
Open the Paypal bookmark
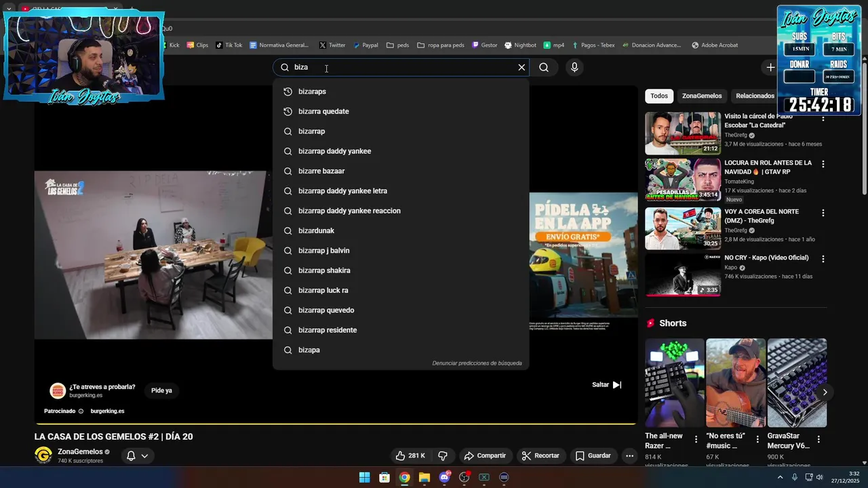point(366,45)
